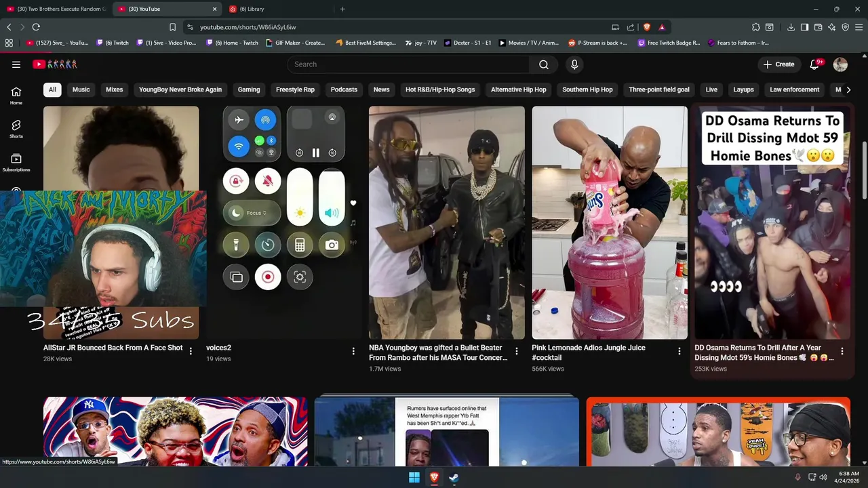
Task: Open YouTube notifications bell
Action: click(815, 64)
